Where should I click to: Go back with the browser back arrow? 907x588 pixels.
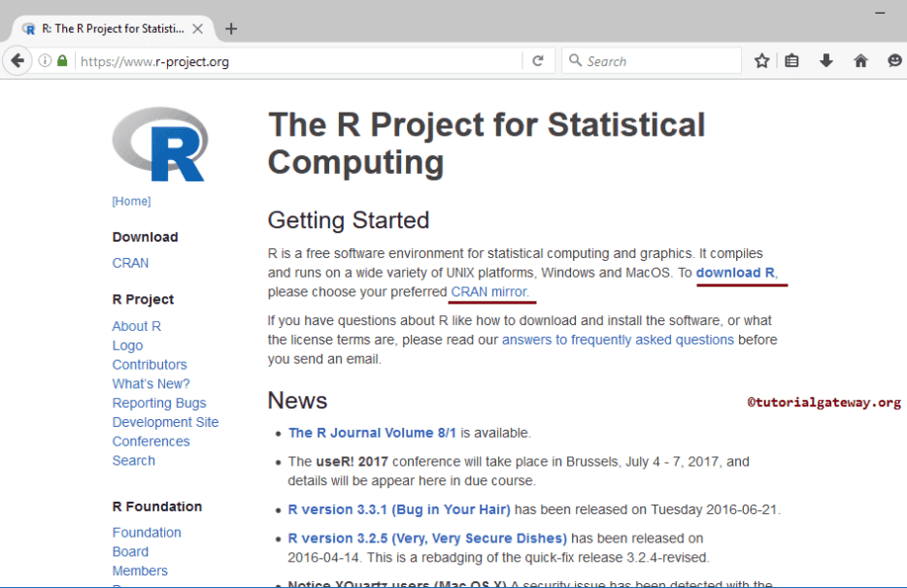tap(17, 61)
